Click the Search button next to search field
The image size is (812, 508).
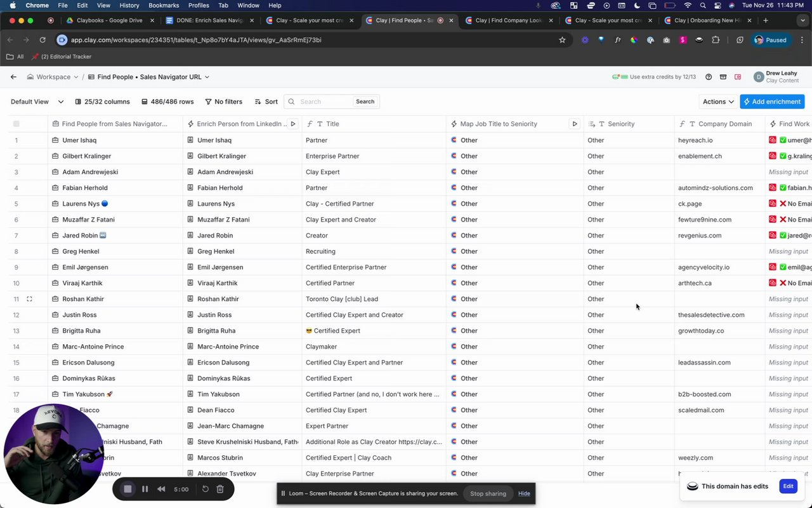(x=365, y=102)
